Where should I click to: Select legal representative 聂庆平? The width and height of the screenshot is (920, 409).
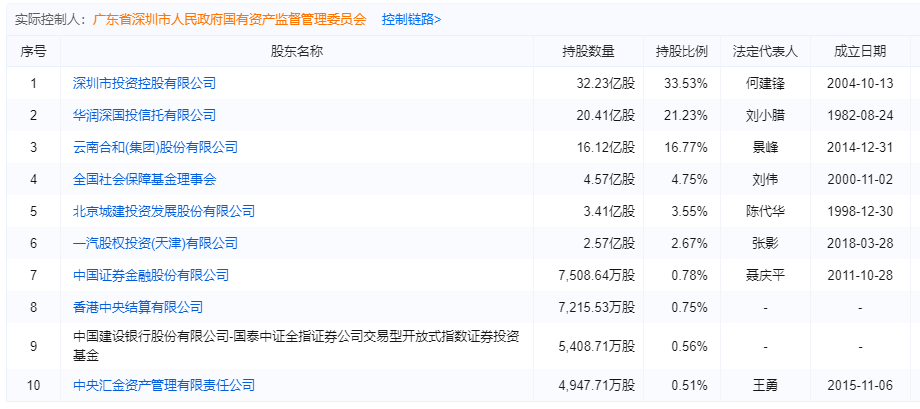pos(765,275)
